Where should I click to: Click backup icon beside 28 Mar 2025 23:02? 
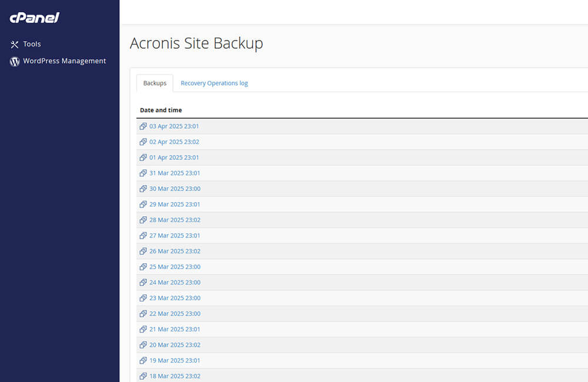143,220
